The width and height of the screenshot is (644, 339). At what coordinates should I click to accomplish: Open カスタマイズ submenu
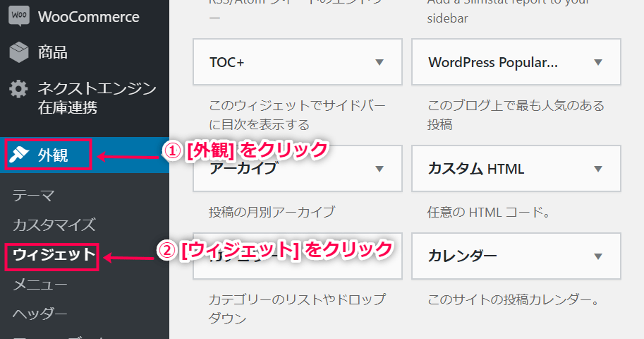[x=54, y=225]
